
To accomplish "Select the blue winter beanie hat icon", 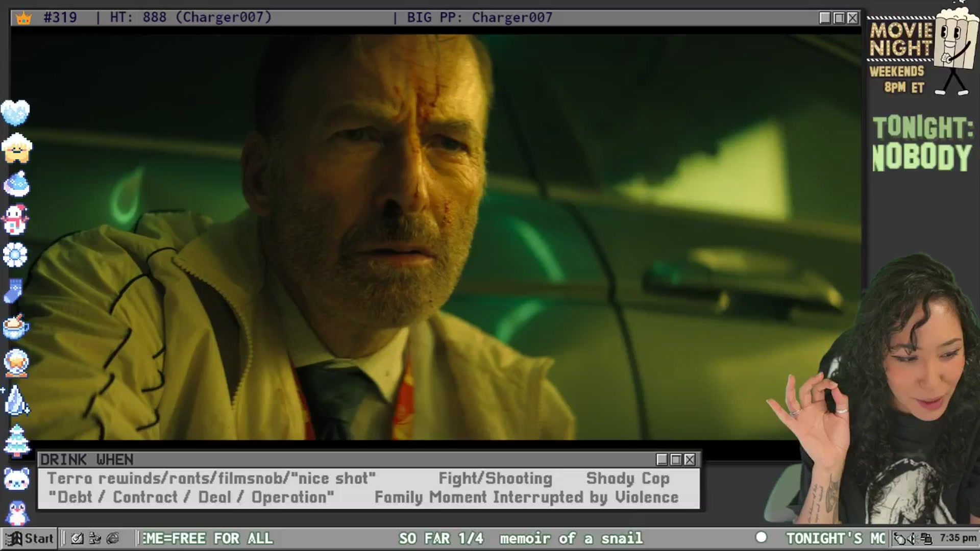I will click(x=16, y=184).
